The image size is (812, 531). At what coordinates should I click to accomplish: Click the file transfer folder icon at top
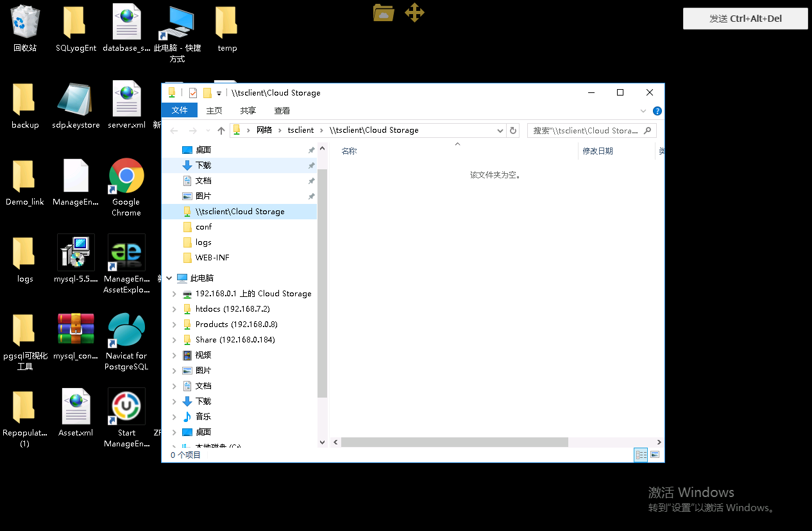384,12
